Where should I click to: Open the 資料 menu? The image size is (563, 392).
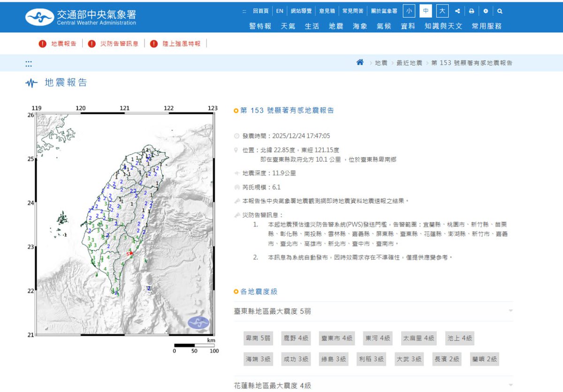click(408, 26)
